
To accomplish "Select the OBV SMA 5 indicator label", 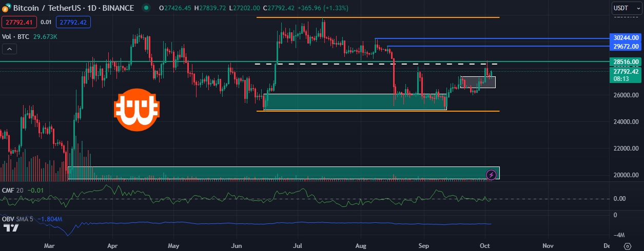I will click(17, 219).
